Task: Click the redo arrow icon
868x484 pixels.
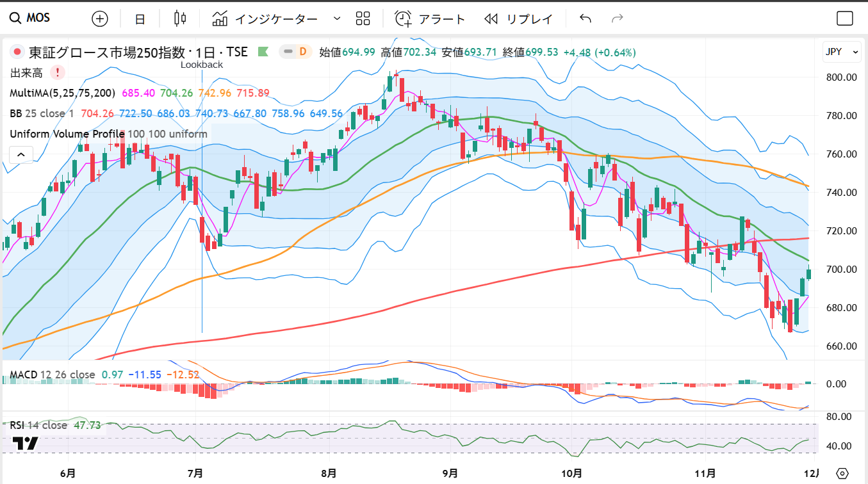Action: pyautogui.click(x=618, y=19)
